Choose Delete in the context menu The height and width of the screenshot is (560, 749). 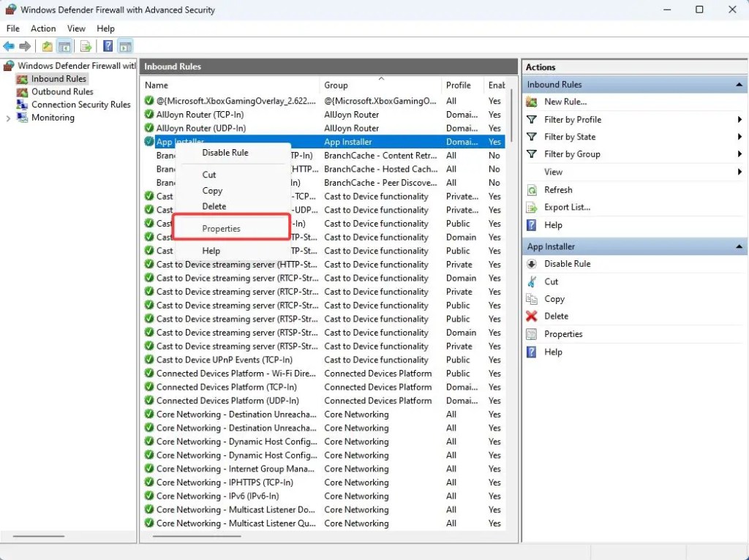214,206
